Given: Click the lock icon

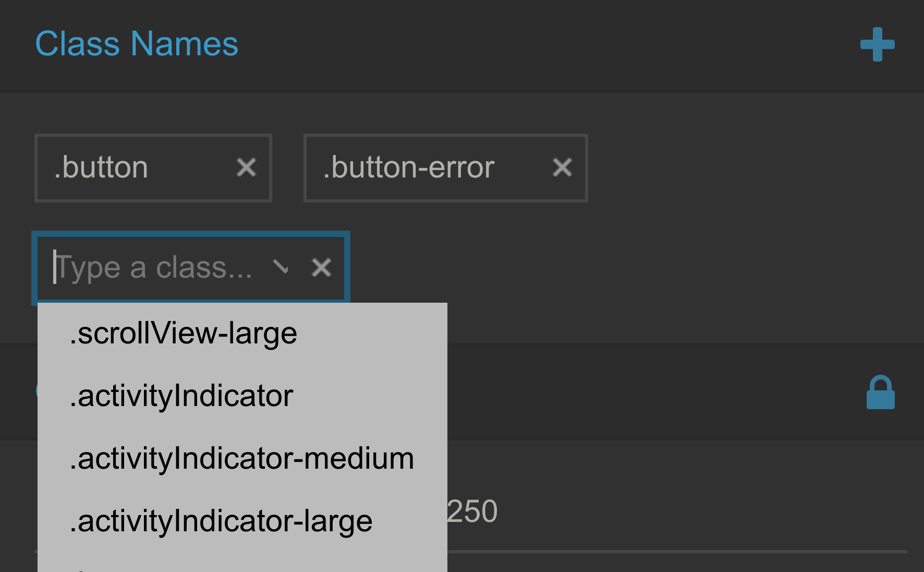Looking at the screenshot, I should pos(880,392).
